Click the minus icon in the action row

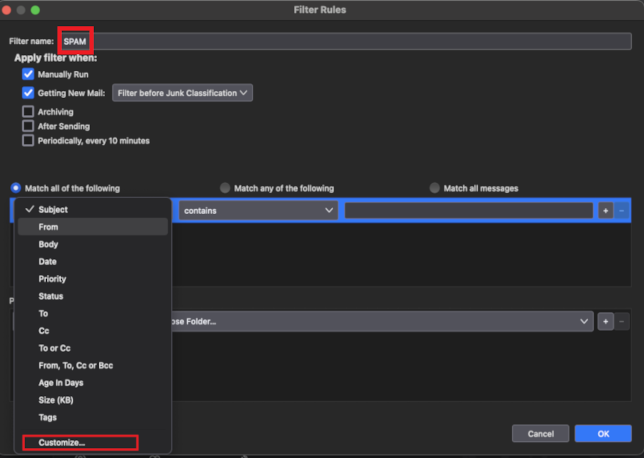pos(621,321)
